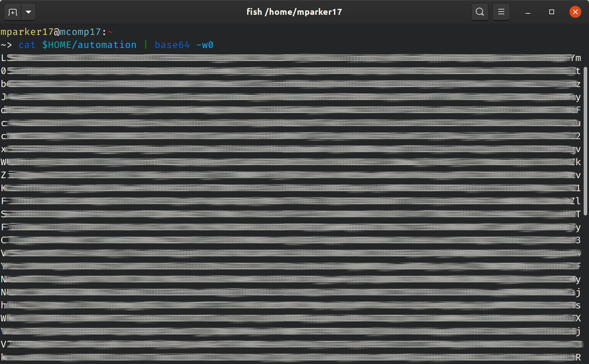The height and width of the screenshot is (364, 589).
Task: Minimize the terminal window
Action: tap(528, 12)
